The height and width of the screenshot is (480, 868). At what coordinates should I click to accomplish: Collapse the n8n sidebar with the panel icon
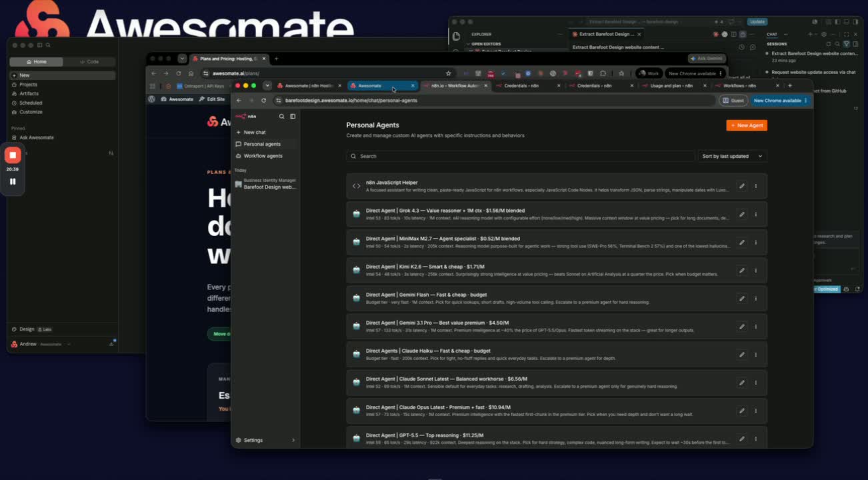(293, 116)
